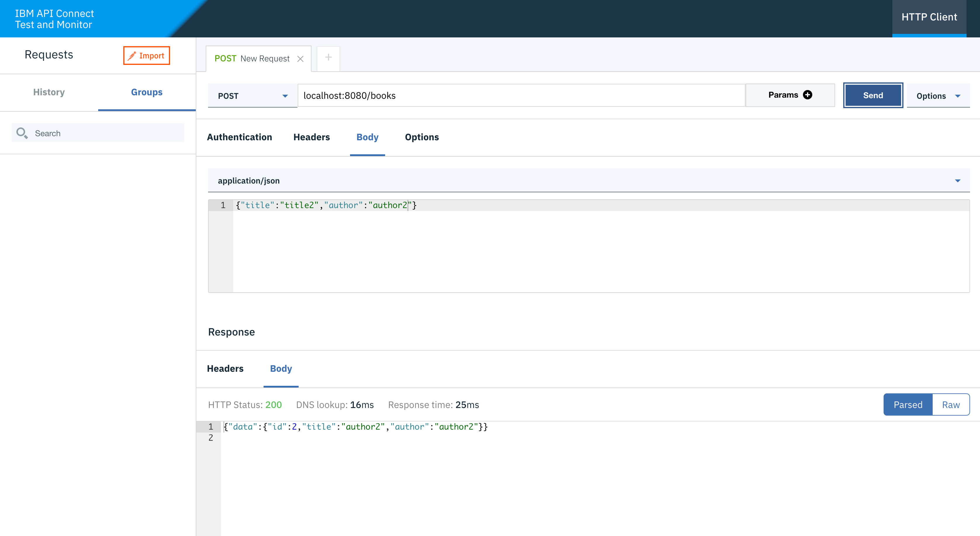
Task: Click the application/json dropdown arrow
Action: [957, 181]
